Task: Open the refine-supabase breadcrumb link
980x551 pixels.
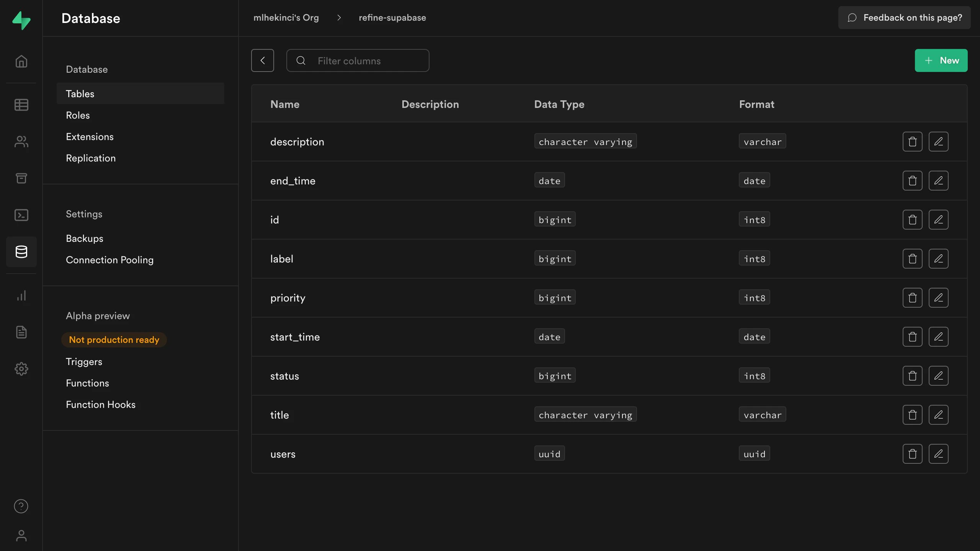Action: (392, 18)
